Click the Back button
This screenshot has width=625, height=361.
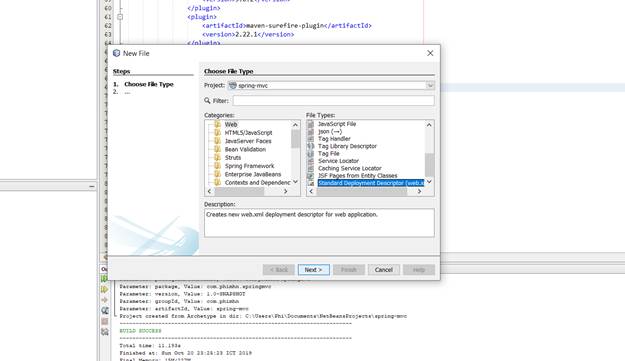coord(279,270)
